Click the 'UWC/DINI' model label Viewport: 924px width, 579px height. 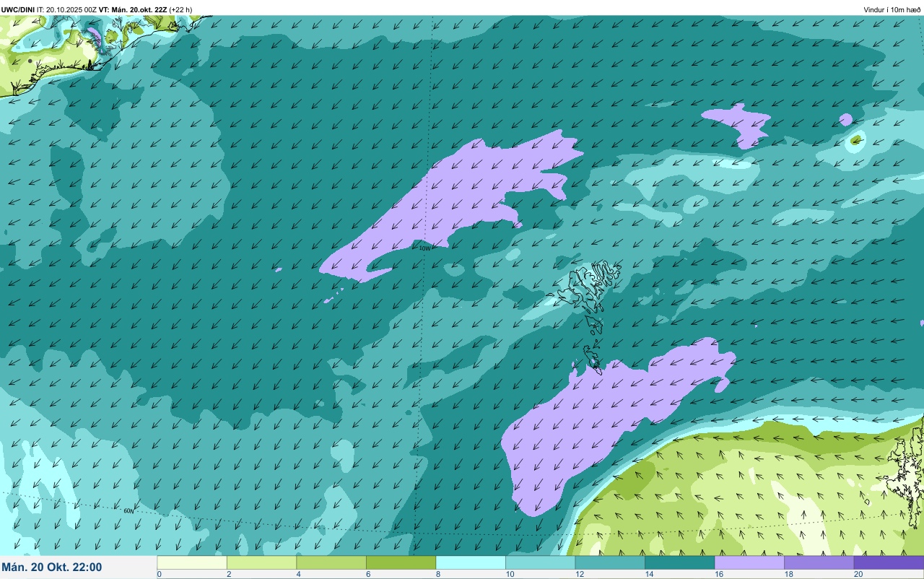click(x=18, y=9)
